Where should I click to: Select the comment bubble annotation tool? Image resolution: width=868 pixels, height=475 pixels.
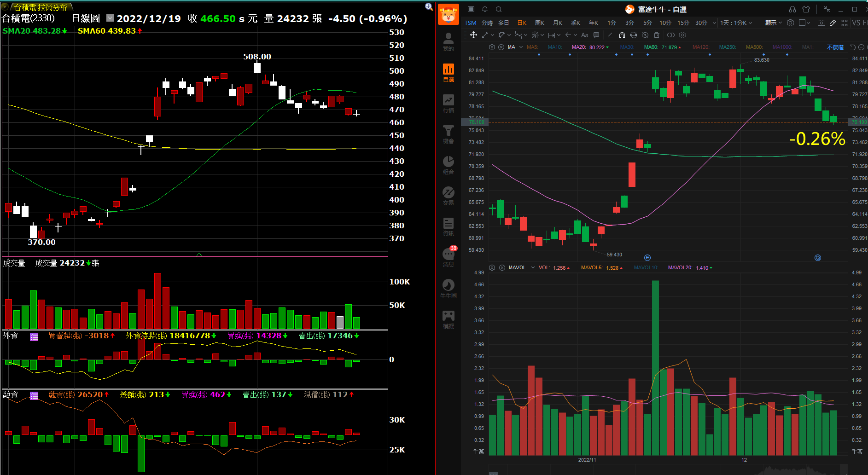596,35
